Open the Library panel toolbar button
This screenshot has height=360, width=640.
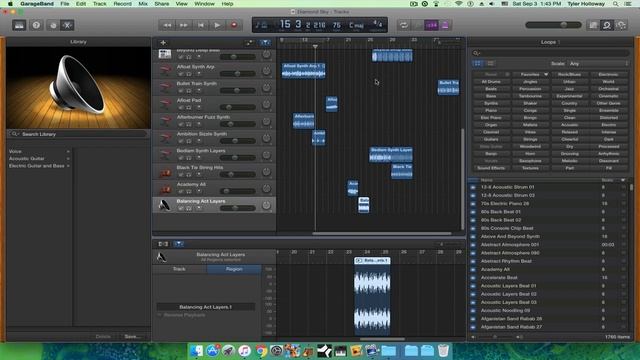[x=19, y=25]
